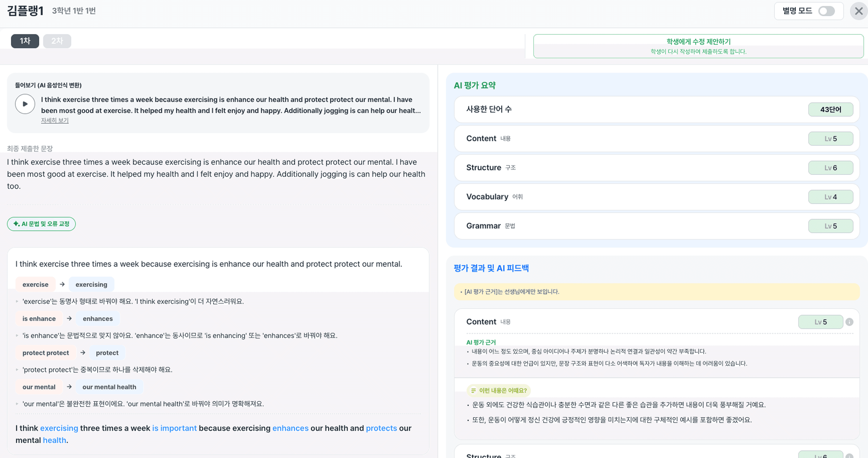Click the 'enhances' correction chip
The width and height of the screenshot is (868, 458).
[98, 319]
